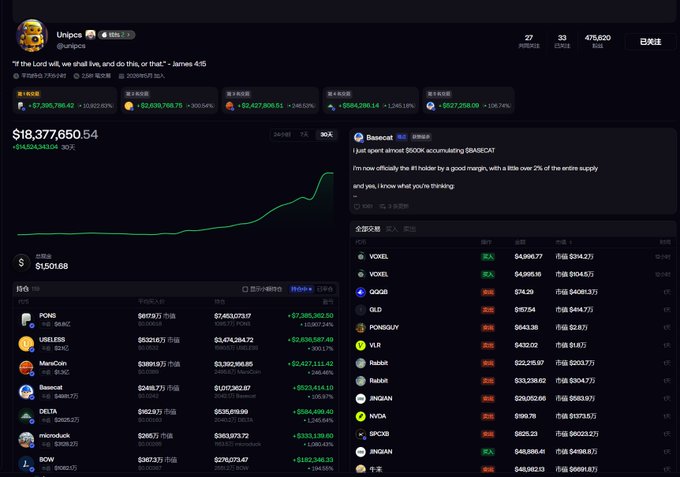
Task: Click Basecat holding value $1,017,362.87
Action: 232,388
